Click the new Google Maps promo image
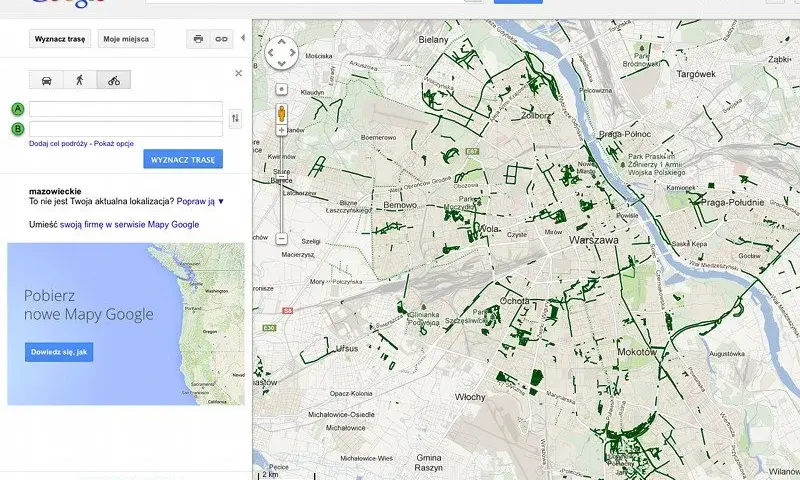Image resolution: width=800 pixels, height=480 pixels. coord(126,324)
